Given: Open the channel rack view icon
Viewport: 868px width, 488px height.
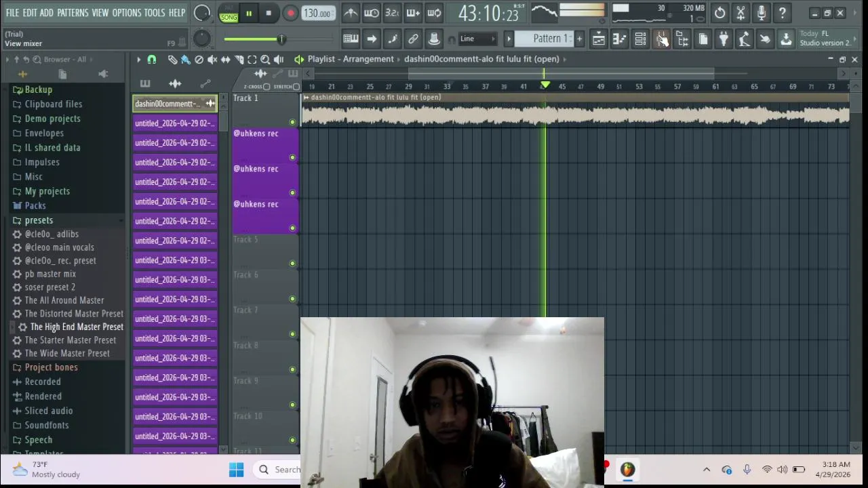Looking at the screenshot, I should click(640, 39).
